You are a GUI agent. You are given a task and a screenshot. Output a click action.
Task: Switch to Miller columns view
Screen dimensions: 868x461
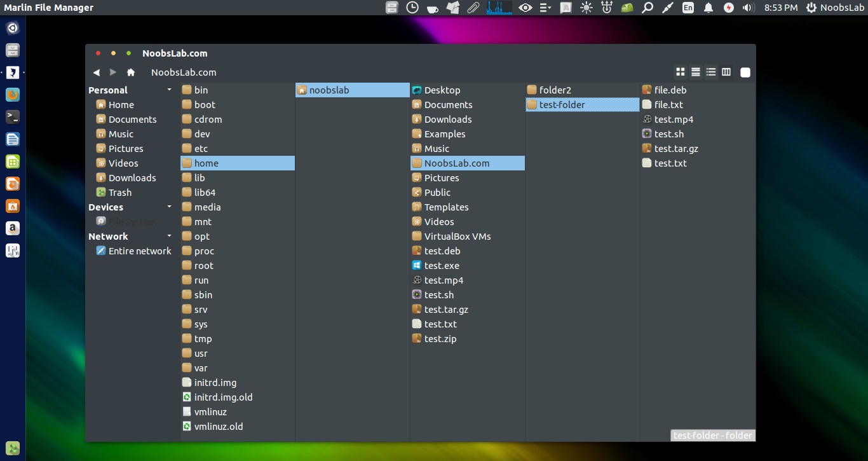click(726, 72)
